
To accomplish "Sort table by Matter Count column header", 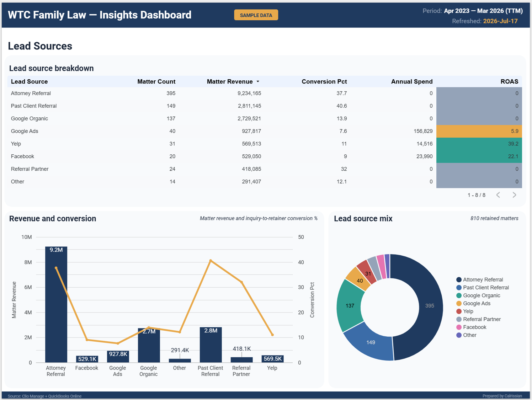I will click(156, 81).
